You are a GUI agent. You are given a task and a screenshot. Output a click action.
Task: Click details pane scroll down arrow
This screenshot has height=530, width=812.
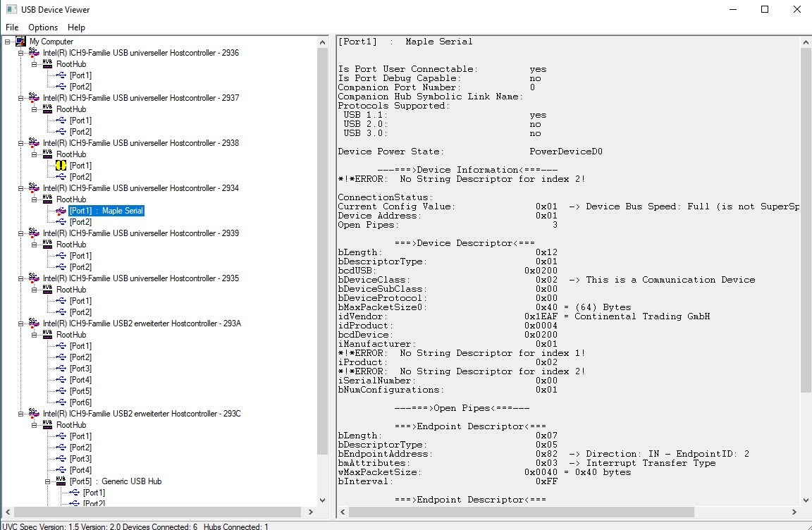click(x=806, y=500)
